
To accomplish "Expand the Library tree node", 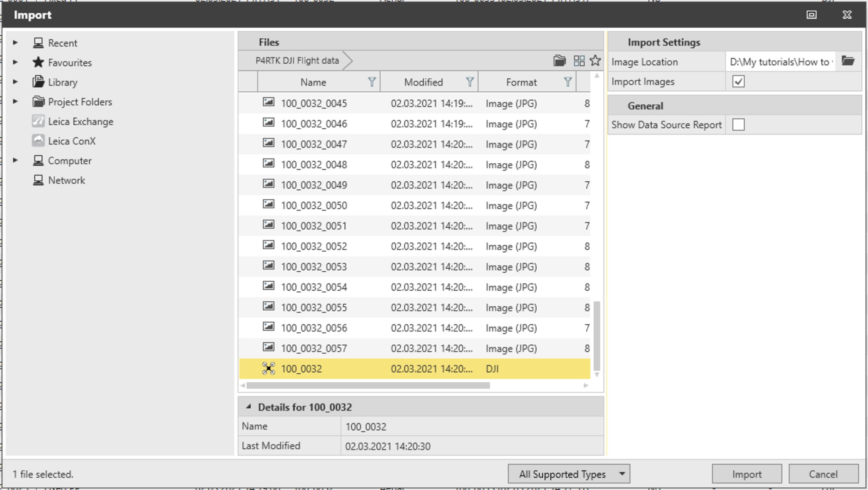I will (x=15, y=82).
